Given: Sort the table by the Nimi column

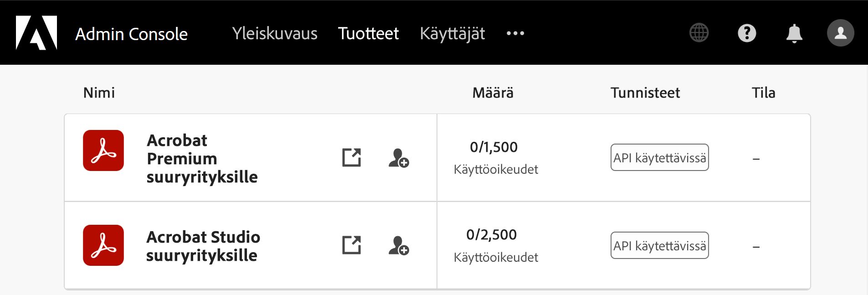Looking at the screenshot, I should coord(98,92).
